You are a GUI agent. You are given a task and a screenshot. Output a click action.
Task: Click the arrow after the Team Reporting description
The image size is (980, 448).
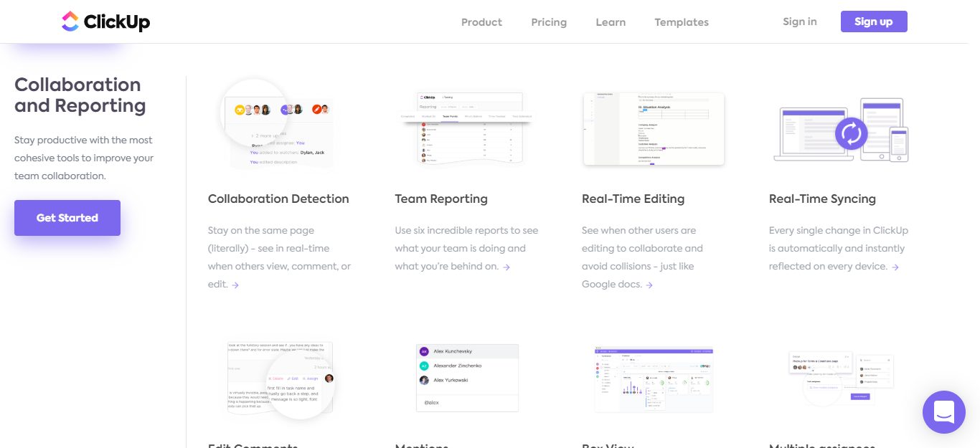pyautogui.click(x=507, y=267)
